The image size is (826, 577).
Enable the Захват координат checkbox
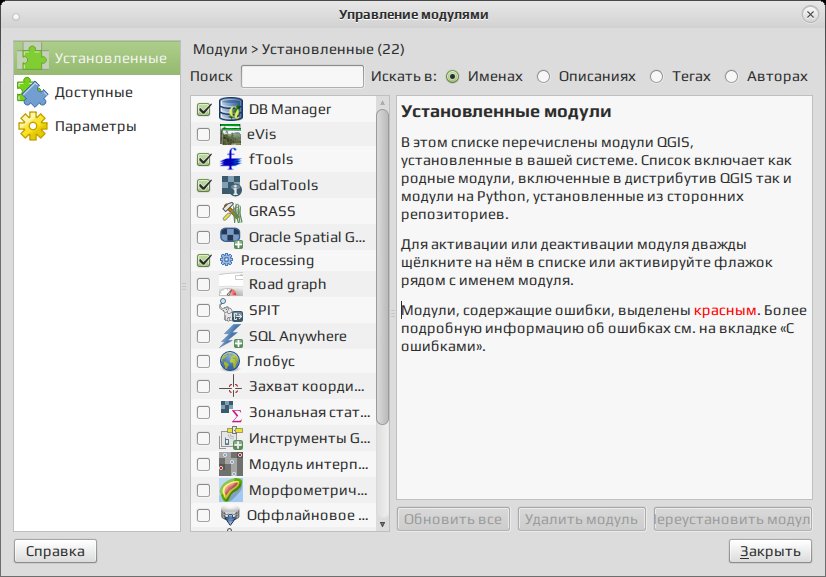(x=203, y=387)
